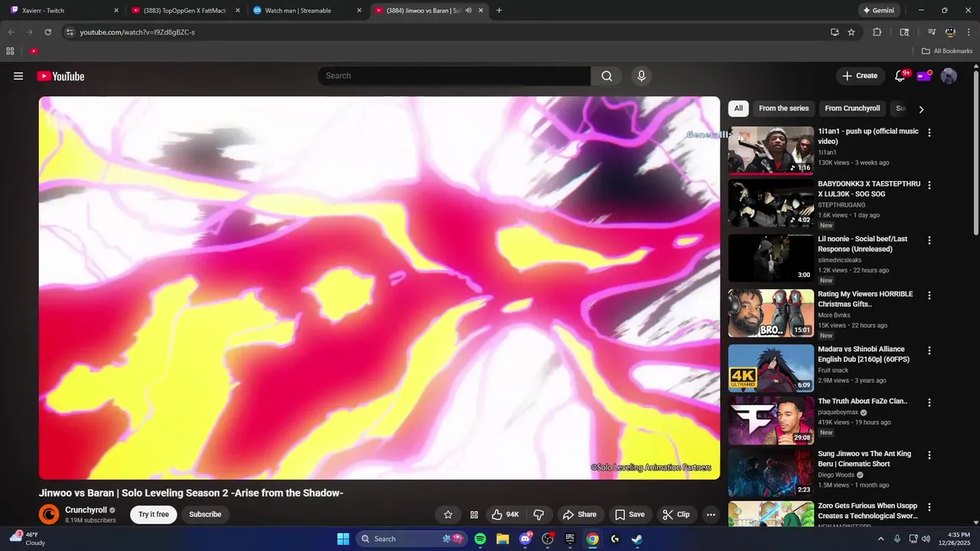Image resolution: width=980 pixels, height=551 pixels.
Task: Click the Try it free button
Action: 154,514
